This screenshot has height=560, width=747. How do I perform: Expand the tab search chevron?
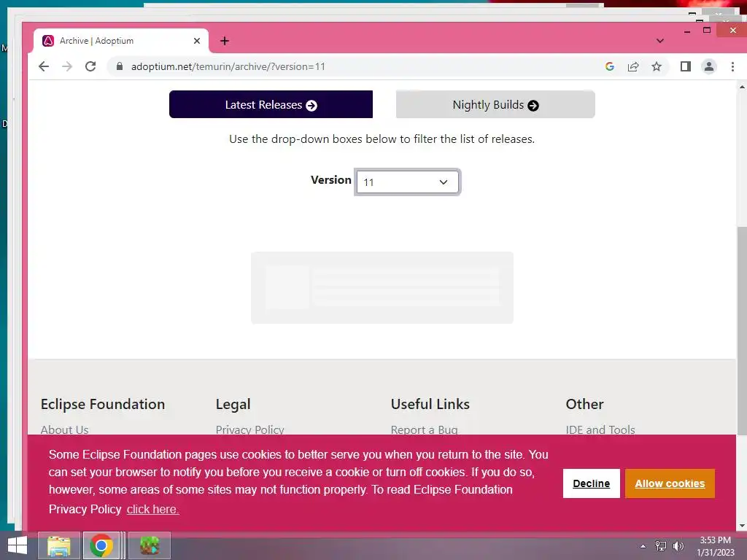[659, 41]
